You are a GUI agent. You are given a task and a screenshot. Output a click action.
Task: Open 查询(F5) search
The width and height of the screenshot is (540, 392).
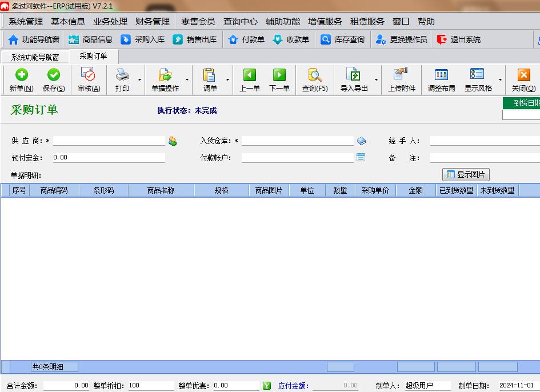click(x=315, y=80)
